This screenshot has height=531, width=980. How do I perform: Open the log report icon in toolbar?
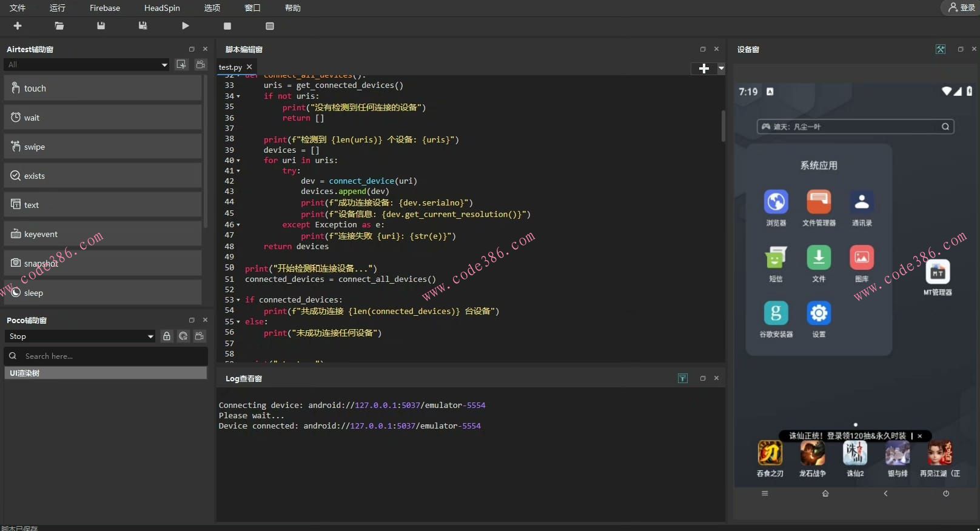click(270, 26)
